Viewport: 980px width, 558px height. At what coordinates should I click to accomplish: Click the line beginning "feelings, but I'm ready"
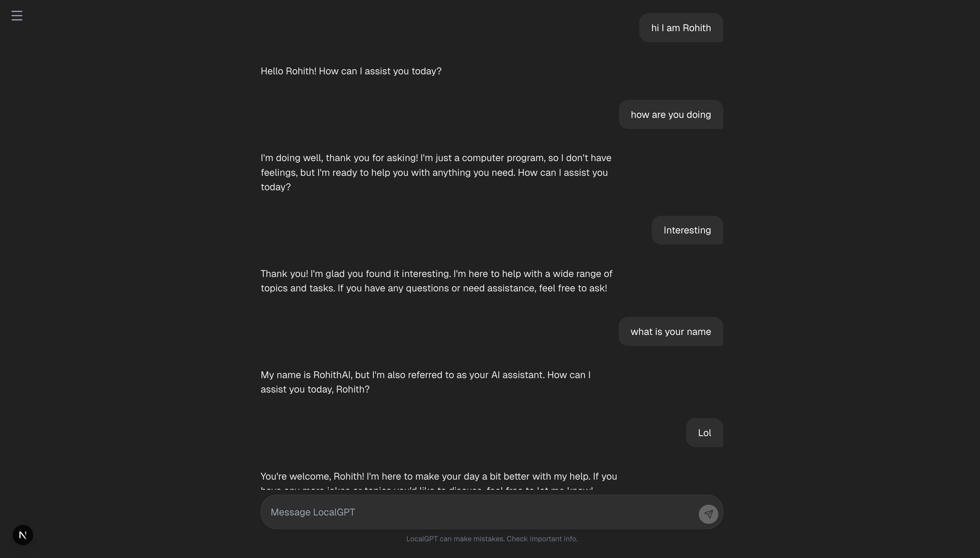coord(434,172)
